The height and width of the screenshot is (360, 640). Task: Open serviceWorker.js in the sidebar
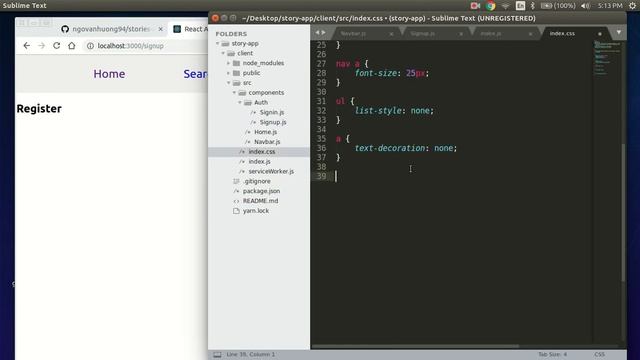(x=271, y=171)
